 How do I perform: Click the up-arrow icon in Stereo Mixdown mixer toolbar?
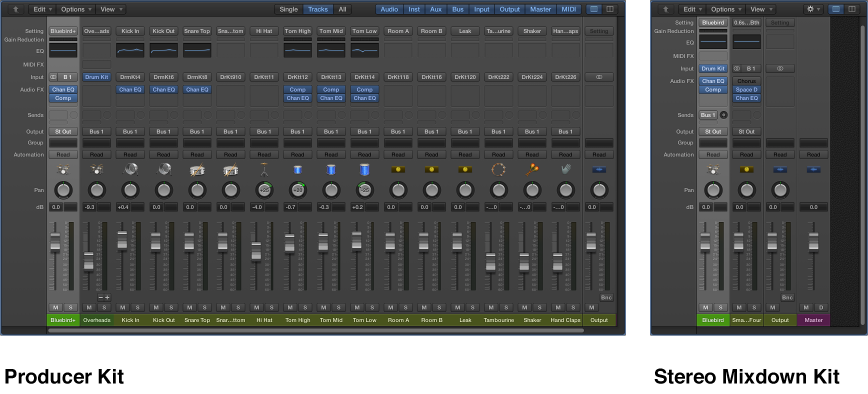coord(665,9)
